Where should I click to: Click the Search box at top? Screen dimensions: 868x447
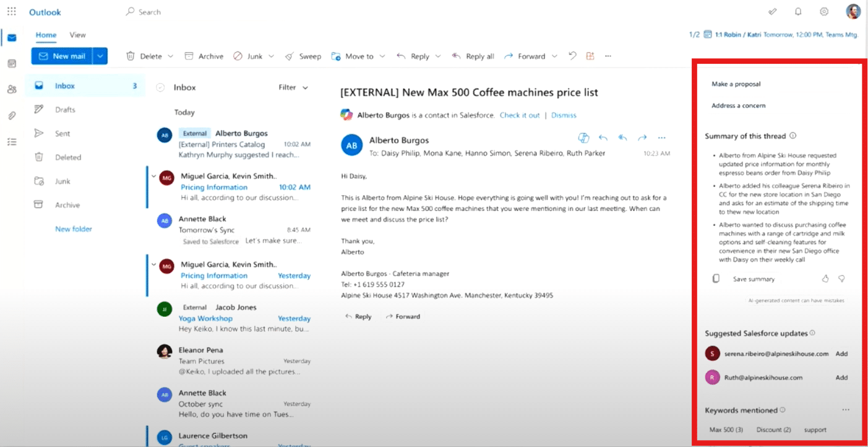click(150, 11)
